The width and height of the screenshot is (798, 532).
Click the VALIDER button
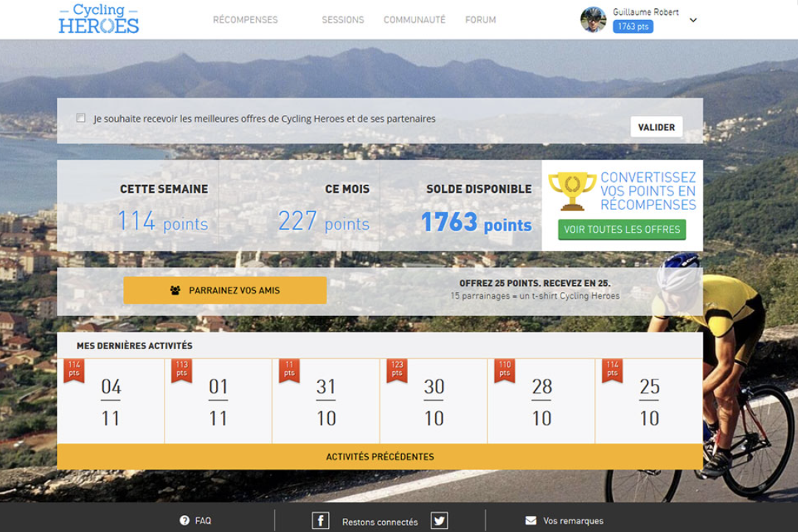pyautogui.click(x=656, y=127)
